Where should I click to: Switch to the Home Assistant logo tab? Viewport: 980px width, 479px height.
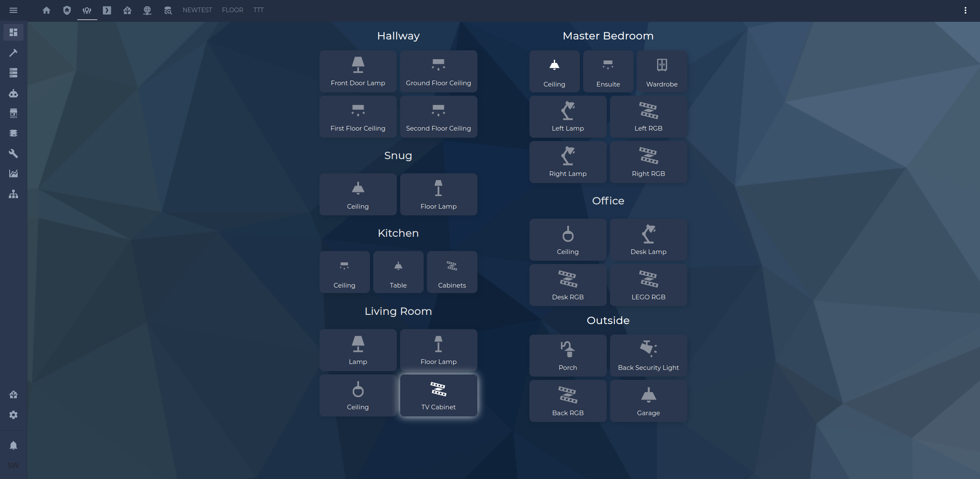[127, 10]
